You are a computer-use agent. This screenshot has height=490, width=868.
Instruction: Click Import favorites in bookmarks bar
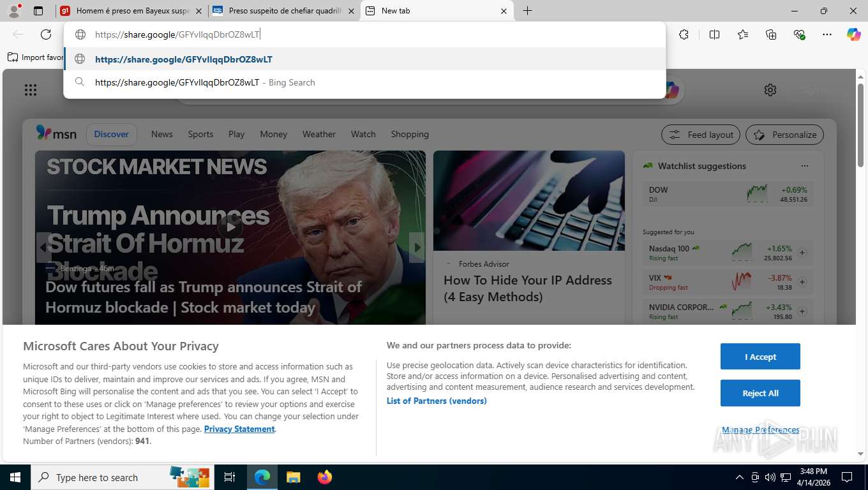[35, 57]
